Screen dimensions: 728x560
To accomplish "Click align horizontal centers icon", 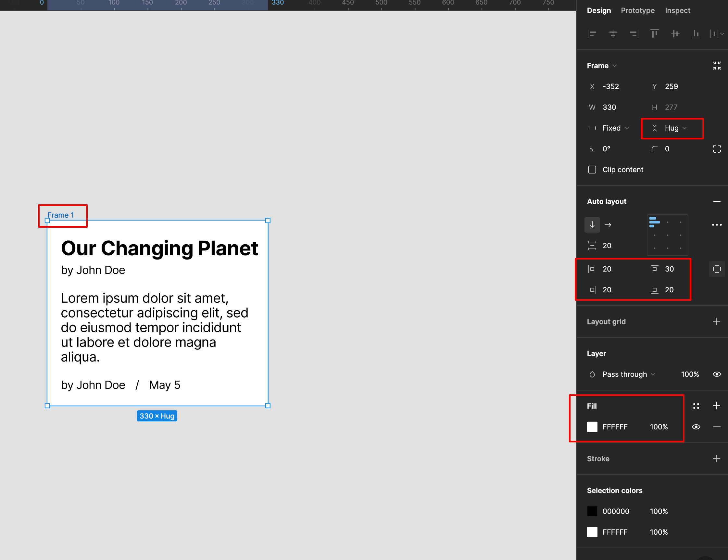I will (x=613, y=34).
